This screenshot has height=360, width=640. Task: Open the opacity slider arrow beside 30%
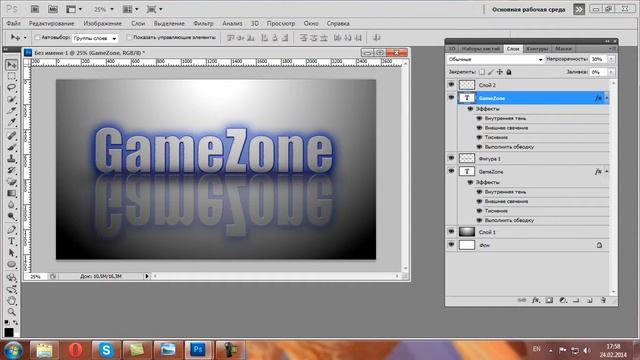[611, 59]
